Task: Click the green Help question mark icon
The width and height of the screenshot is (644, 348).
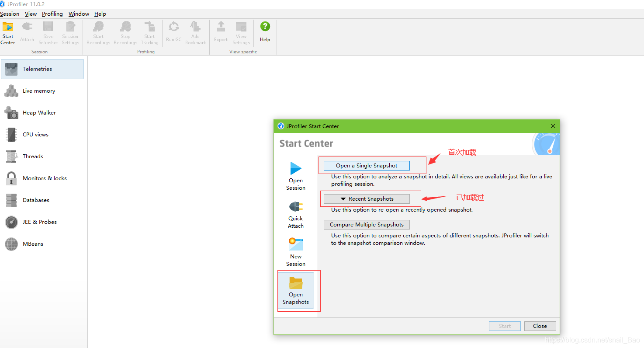Action: (x=265, y=26)
